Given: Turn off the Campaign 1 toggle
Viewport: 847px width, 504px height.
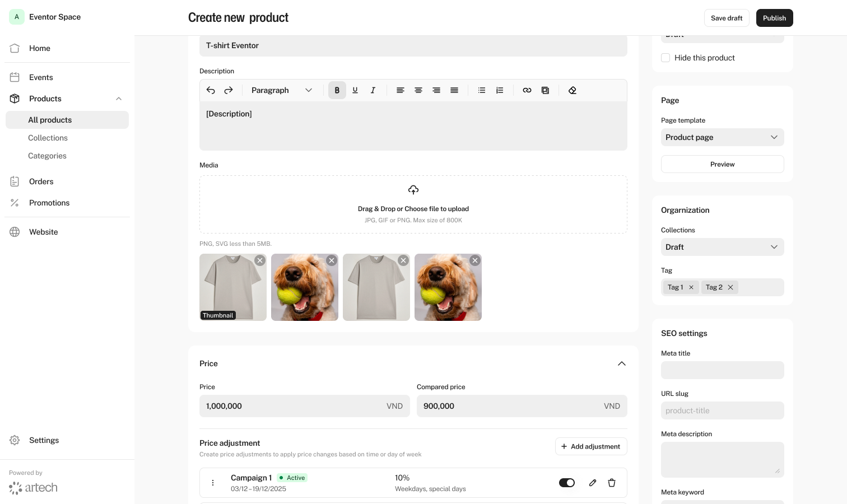Looking at the screenshot, I should [567, 483].
